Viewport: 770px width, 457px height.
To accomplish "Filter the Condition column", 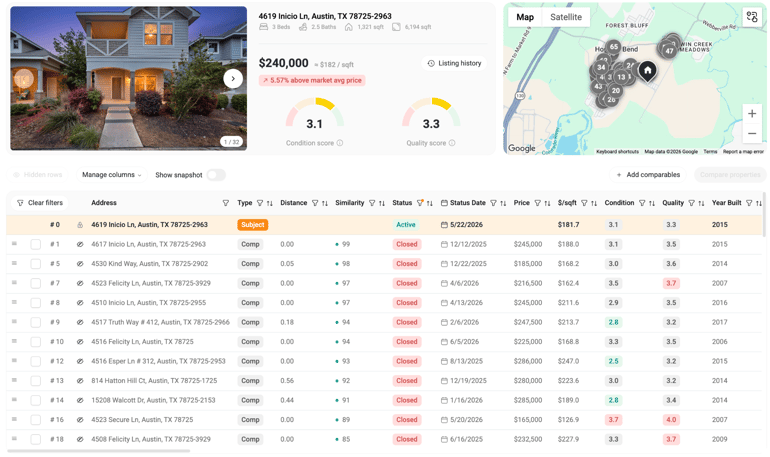I will coord(642,203).
